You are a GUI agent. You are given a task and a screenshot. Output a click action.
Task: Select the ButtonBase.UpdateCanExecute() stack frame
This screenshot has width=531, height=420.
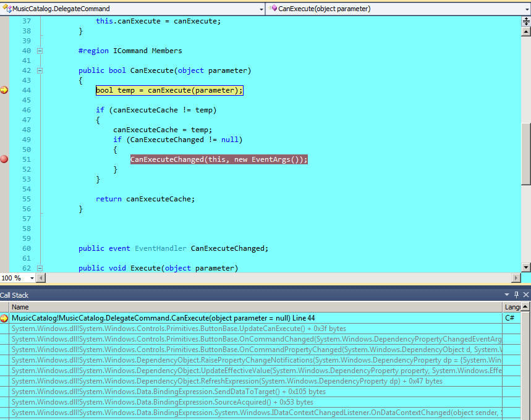[x=256, y=329]
